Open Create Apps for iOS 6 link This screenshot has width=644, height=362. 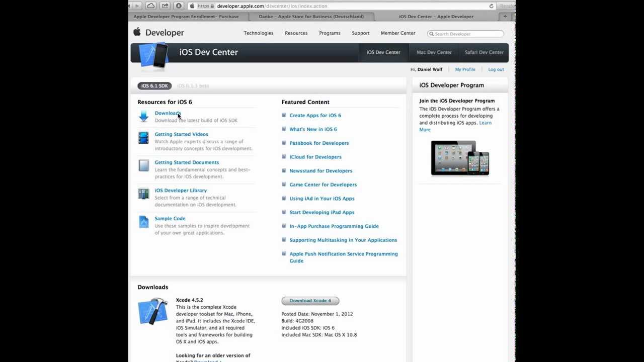coord(315,116)
